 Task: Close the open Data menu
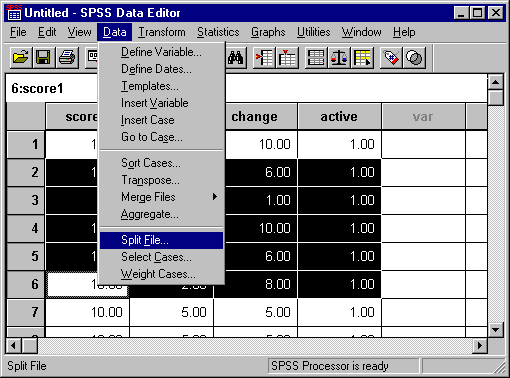(115, 32)
